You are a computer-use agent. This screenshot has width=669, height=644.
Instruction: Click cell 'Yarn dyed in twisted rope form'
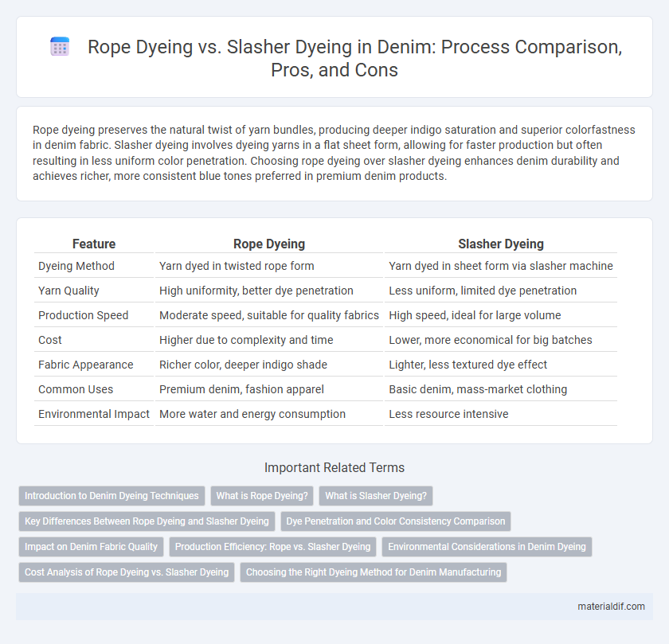pyautogui.click(x=237, y=266)
